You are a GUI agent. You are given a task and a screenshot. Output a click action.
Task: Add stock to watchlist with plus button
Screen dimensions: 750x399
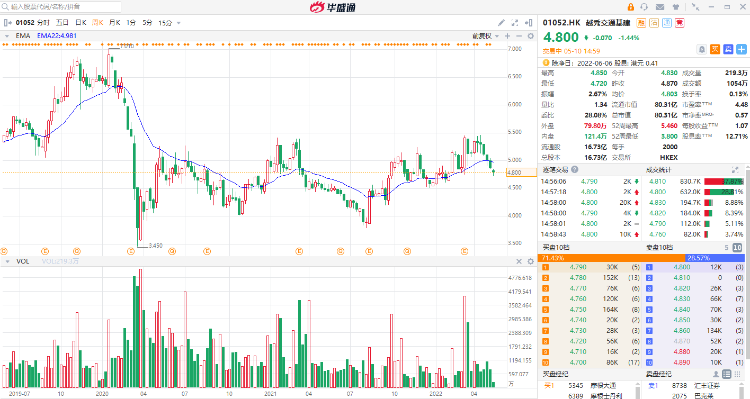[741, 49]
